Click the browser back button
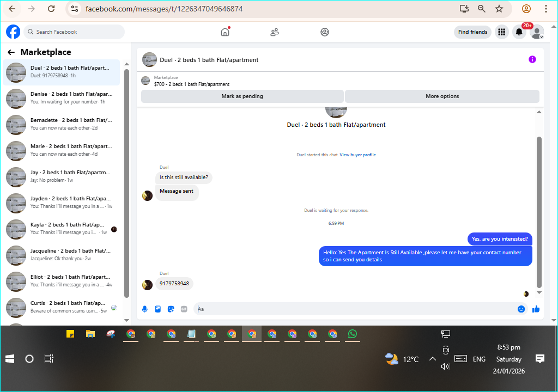 (12, 9)
